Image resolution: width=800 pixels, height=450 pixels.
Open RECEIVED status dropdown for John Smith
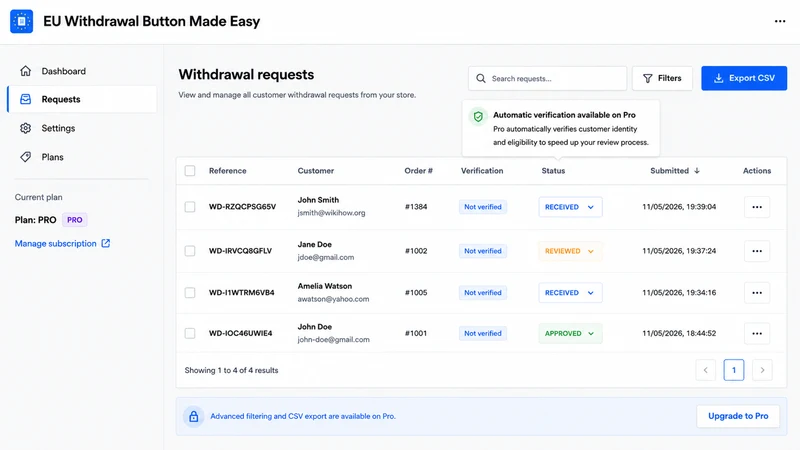[570, 207]
